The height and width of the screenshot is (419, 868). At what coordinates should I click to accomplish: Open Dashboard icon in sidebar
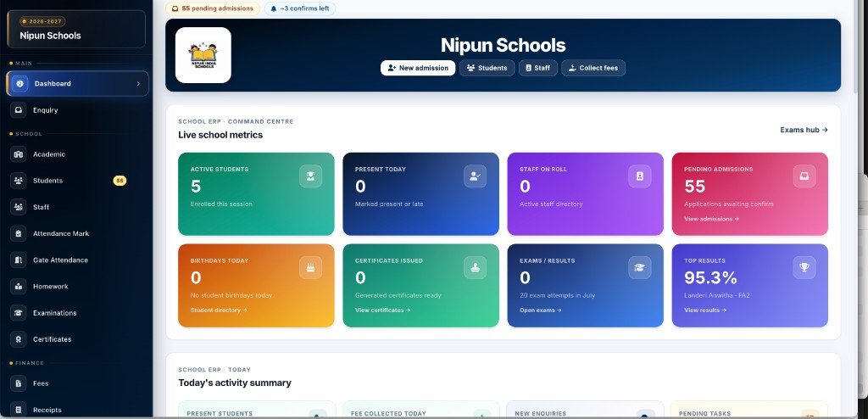pyautogui.click(x=20, y=84)
